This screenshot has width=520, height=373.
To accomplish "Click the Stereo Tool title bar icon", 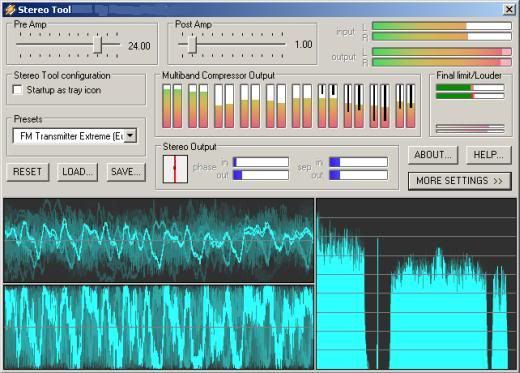I will [x=10, y=9].
